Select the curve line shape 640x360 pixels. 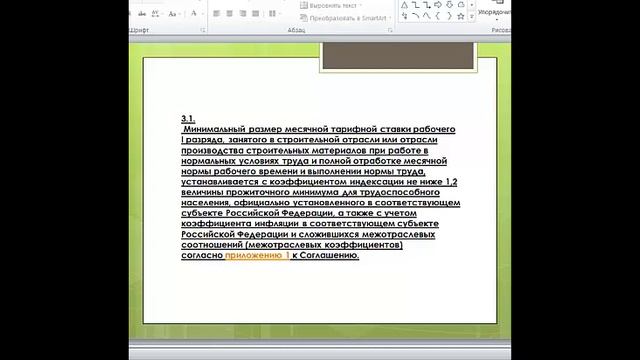coord(427,16)
